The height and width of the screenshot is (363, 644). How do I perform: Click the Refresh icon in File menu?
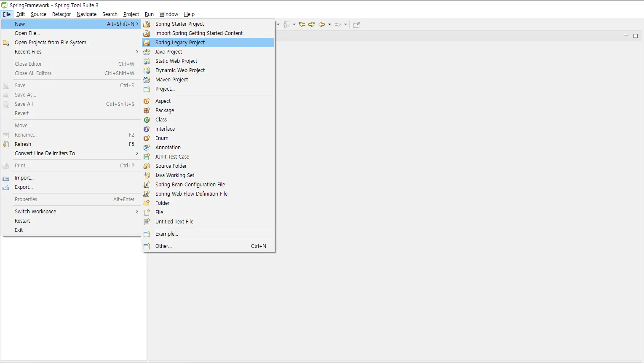point(6,144)
